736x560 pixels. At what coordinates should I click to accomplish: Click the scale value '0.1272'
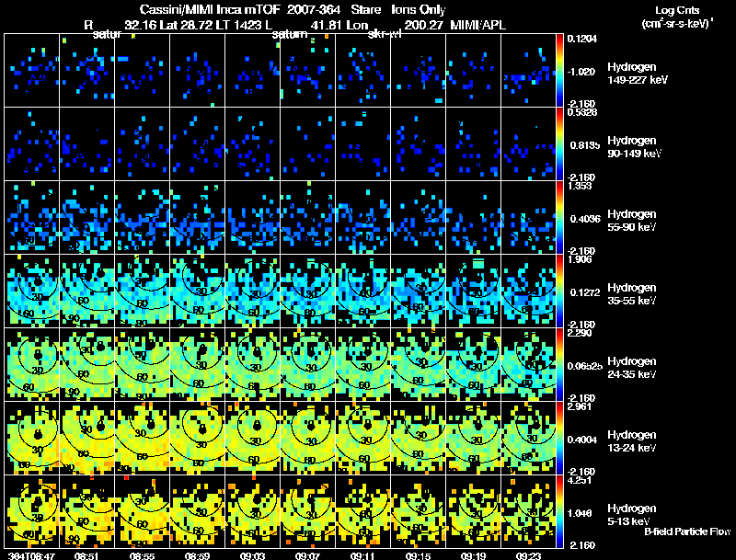coord(583,292)
